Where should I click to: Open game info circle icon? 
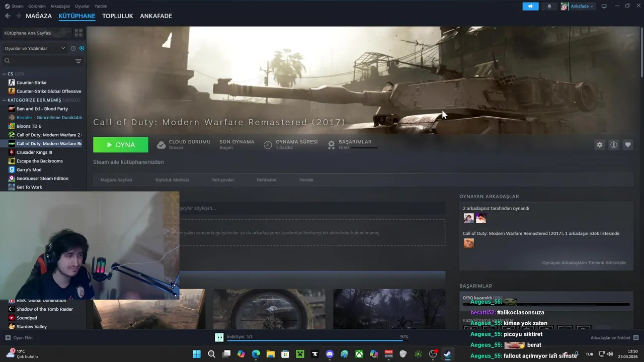[614, 145]
